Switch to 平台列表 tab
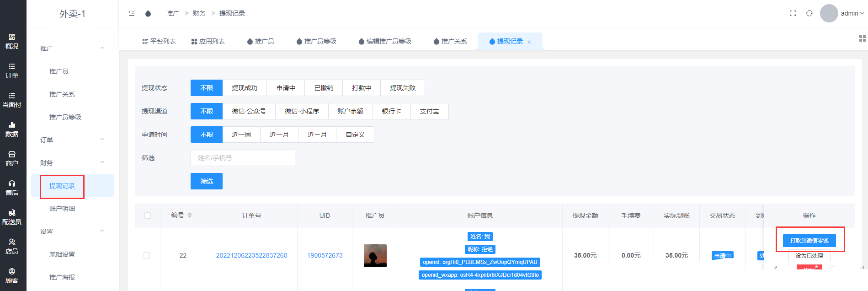868x291 pixels. (x=159, y=41)
